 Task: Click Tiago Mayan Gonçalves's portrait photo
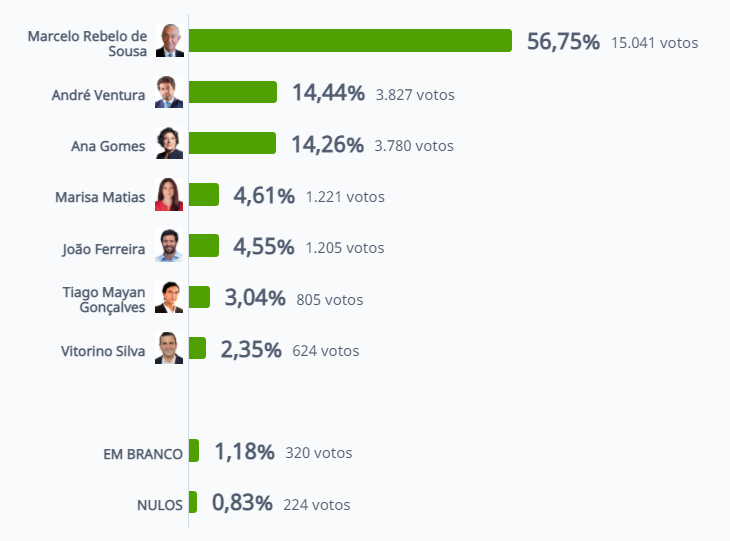(169, 297)
